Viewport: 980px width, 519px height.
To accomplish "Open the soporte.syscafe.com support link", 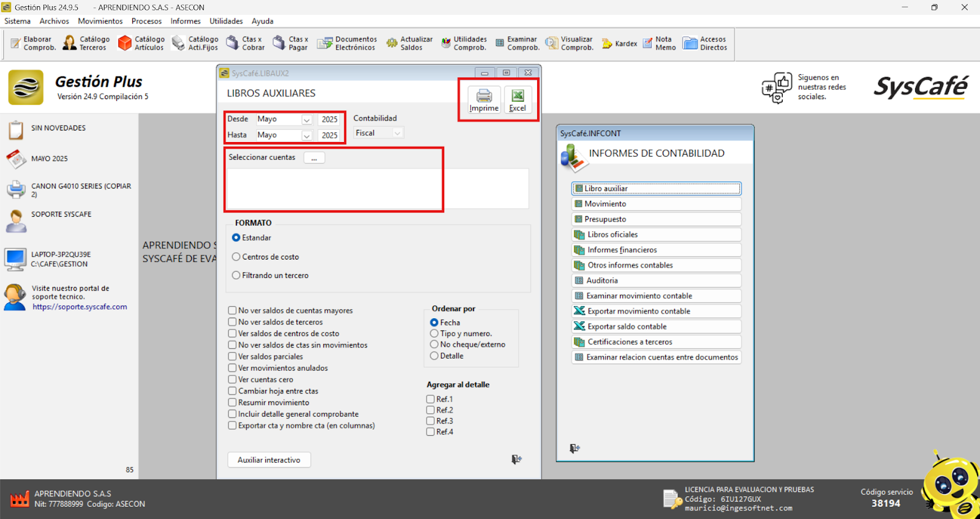I will pos(80,307).
